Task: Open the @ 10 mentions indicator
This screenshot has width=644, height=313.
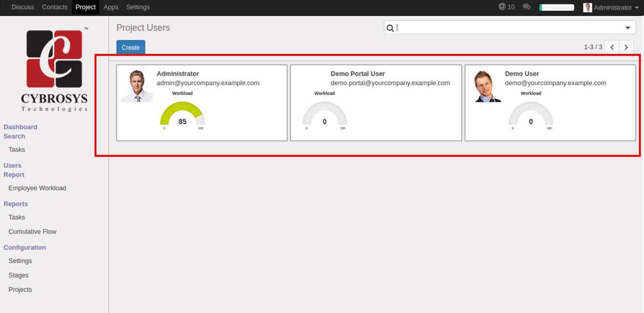Action: coord(507,7)
